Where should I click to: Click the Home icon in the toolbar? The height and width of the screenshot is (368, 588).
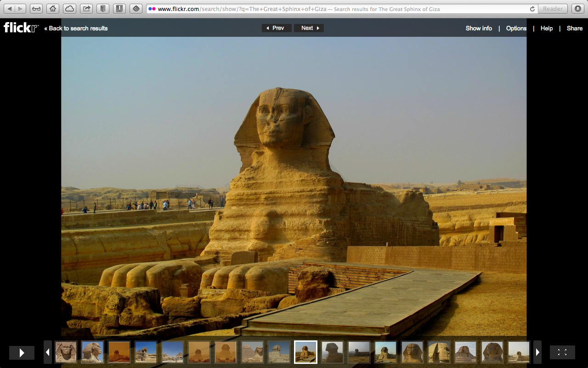(x=53, y=8)
